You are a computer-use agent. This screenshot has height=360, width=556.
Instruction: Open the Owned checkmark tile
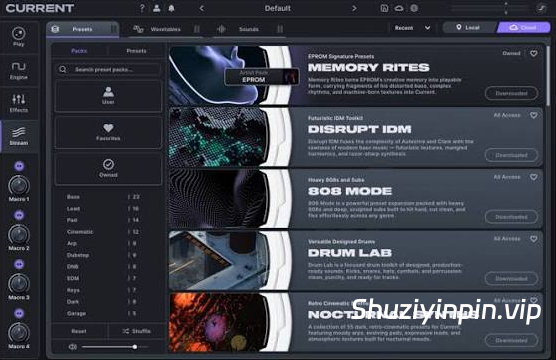pyautogui.click(x=108, y=168)
